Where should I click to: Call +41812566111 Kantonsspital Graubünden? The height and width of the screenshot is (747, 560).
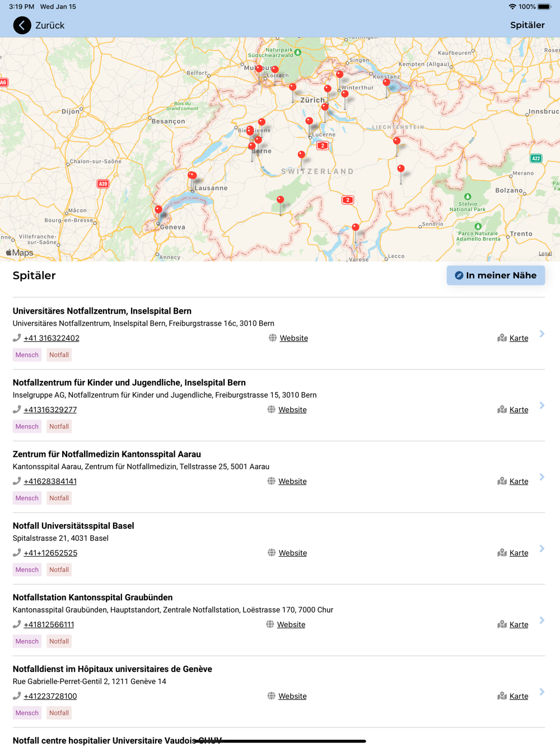click(49, 625)
